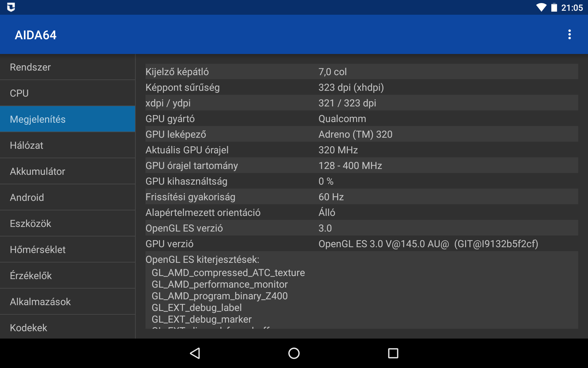Image resolution: width=588 pixels, height=368 pixels.
Task: Open the Akkumulátor section
Action: tap(67, 171)
